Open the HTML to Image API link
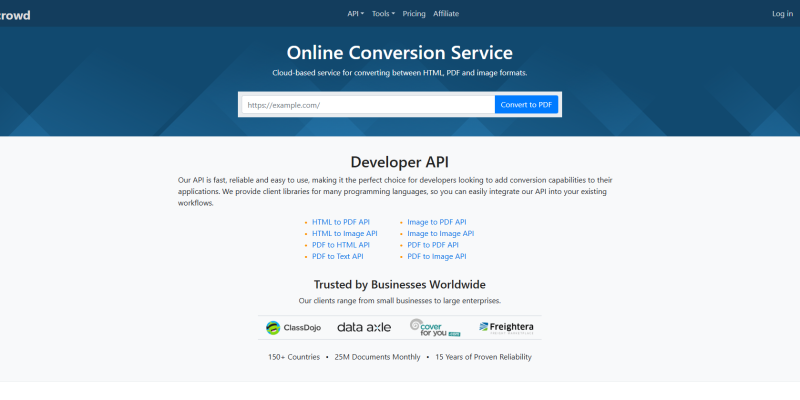The image size is (800, 400). [344, 233]
